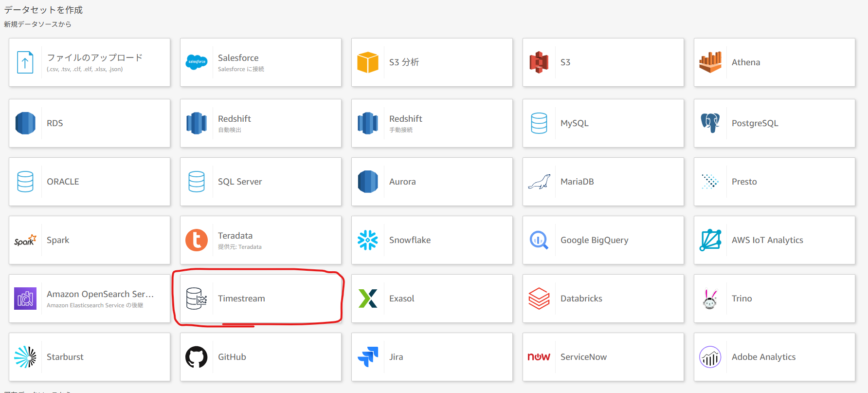868x393 pixels.
Task: Click the red Databricks layers icon
Action: coord(539,299)
